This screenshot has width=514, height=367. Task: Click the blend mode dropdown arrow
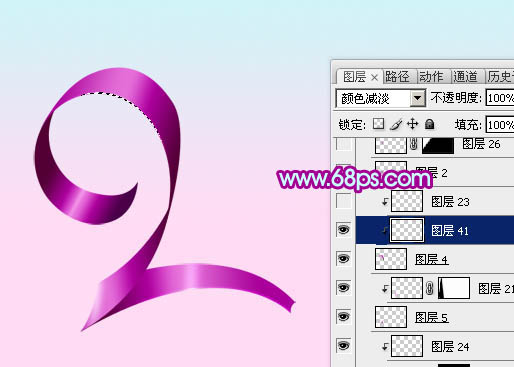(417, 98)
